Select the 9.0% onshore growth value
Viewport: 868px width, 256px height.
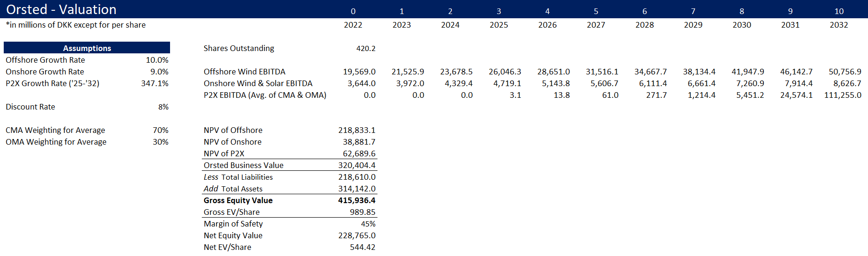point(159,72)
